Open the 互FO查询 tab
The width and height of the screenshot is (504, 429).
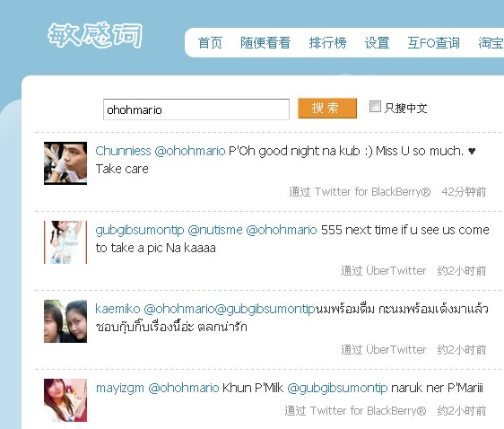[434, 43]
